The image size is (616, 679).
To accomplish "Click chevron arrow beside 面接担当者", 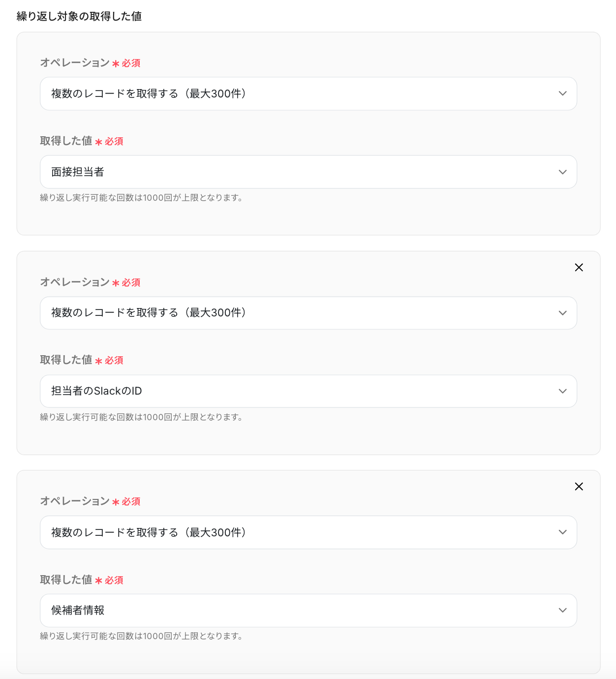I will click(x=563, y=172).
